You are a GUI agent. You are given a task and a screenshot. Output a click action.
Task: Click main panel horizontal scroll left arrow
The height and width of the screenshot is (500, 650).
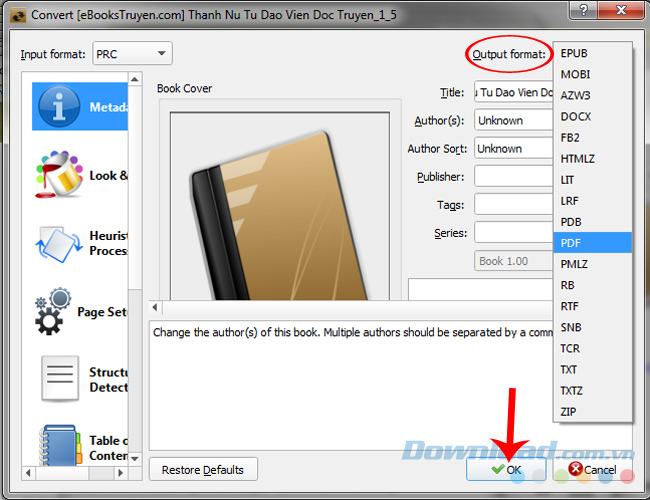[155, 307]
